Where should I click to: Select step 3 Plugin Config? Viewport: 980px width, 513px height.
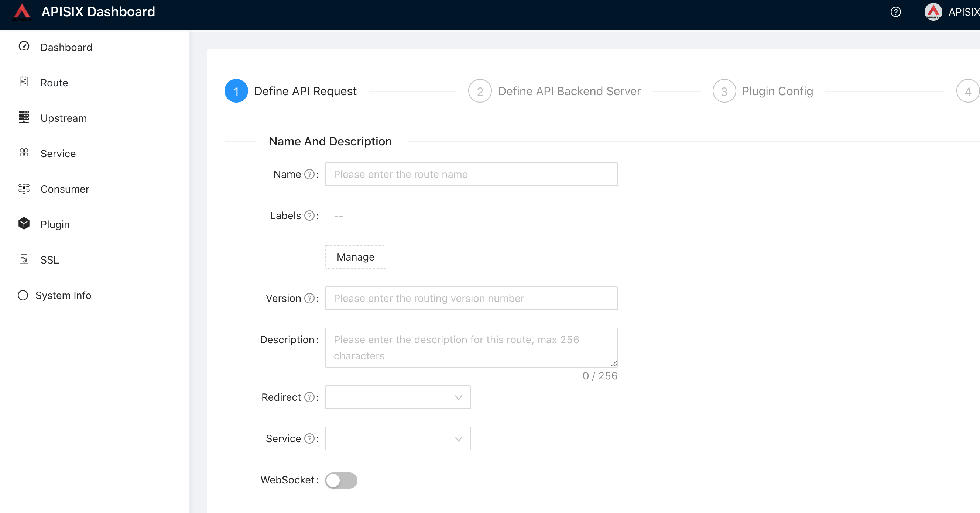pos(763,91)
